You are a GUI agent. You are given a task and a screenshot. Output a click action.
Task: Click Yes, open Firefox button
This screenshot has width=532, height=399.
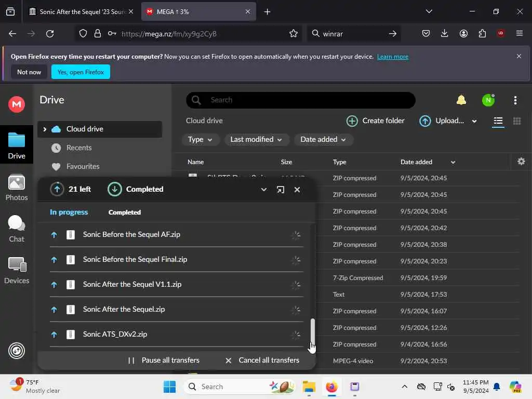(81, 72)
